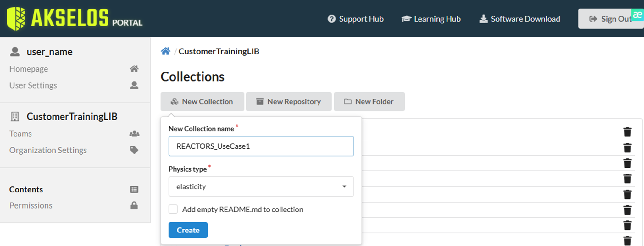This screenshot has height=246, width=644.
Task: Click the second trash icon in list
Action: pyautogui.click(x=627, y=147)
